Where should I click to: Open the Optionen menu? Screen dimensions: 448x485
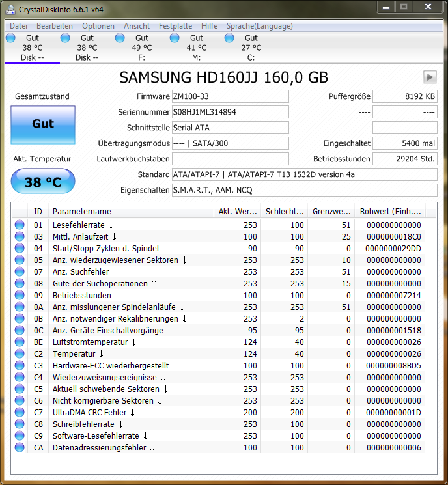pyautogui.click(x=98, y=26)
